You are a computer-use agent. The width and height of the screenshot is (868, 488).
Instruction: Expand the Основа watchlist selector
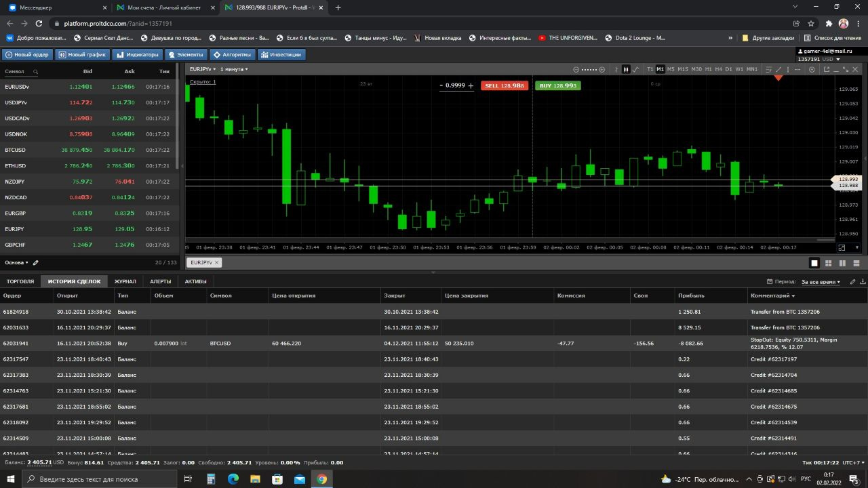click(16, 262)
